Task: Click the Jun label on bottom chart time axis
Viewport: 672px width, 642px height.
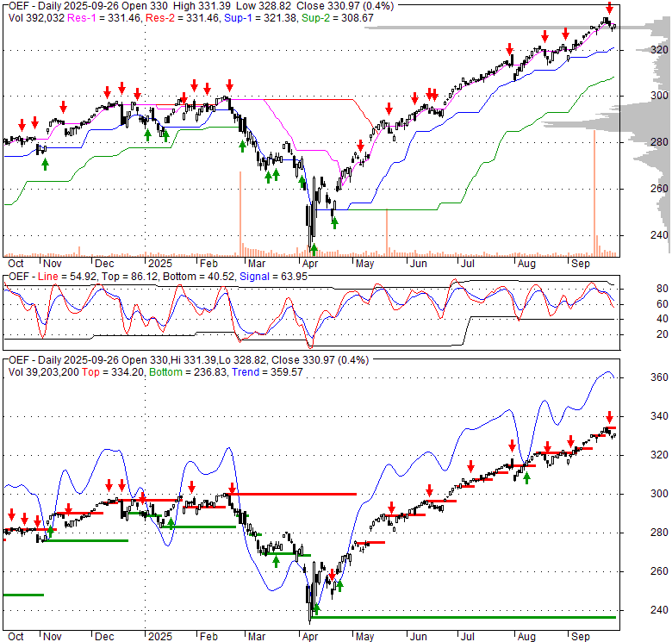Action: [419, 637]
